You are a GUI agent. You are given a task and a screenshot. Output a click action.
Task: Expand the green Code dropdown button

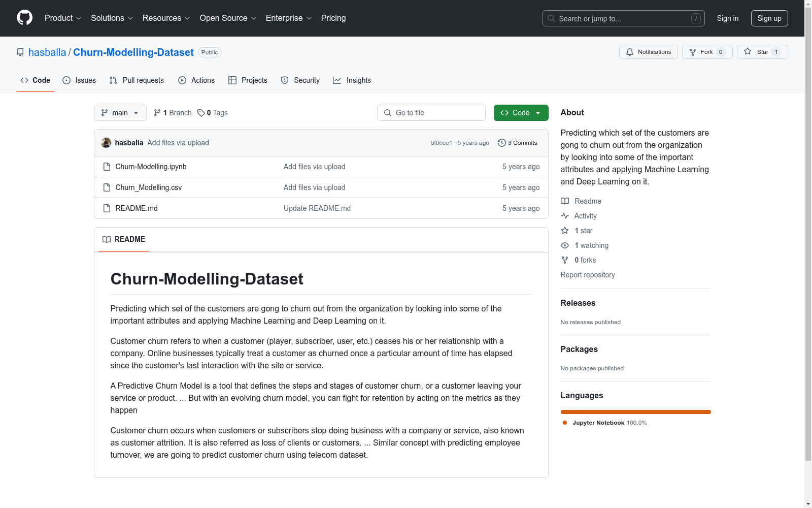521,113
